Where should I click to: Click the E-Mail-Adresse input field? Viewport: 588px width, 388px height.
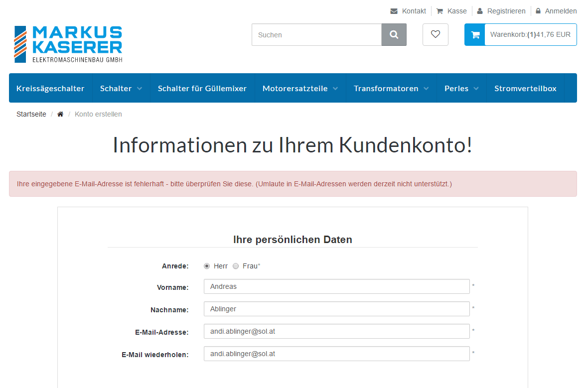(336, 331)
